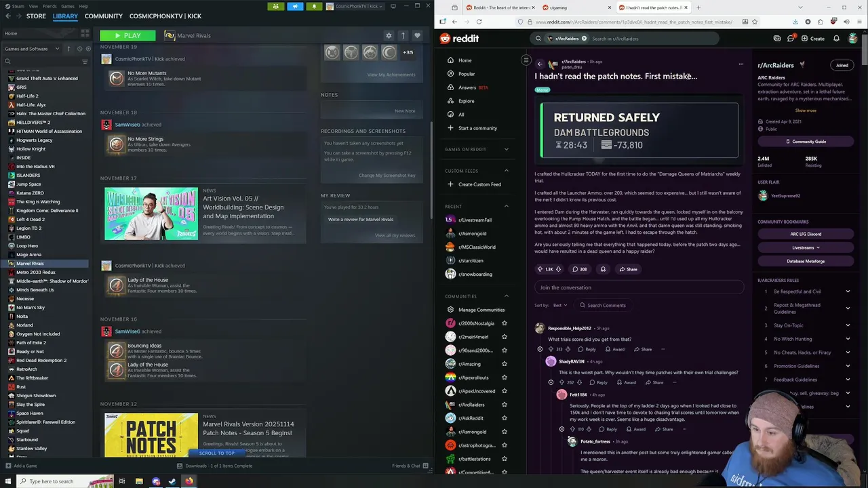Remove r/ArcRaiders search scope chip
This screenshot has width=868, height=488.
point(584,39)
